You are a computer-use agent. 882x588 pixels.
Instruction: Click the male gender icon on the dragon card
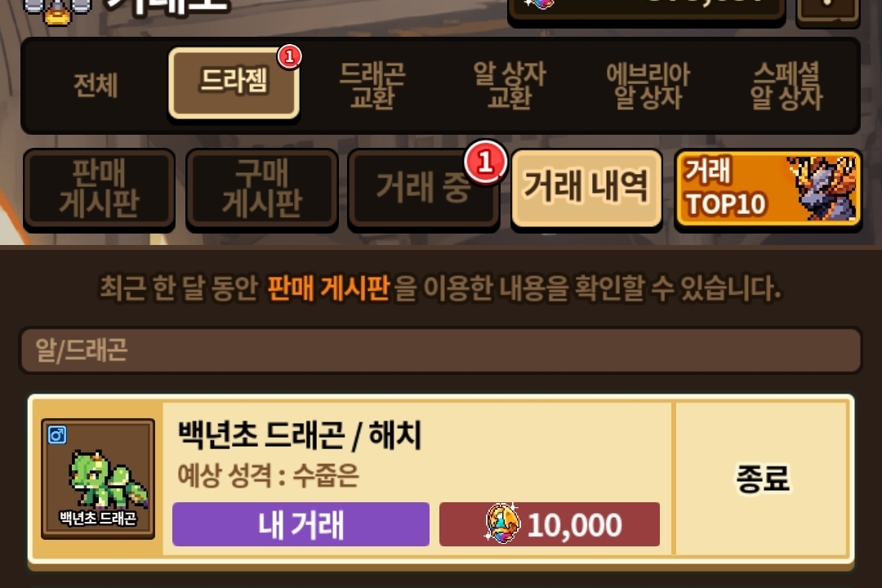[x=57, y=434]
